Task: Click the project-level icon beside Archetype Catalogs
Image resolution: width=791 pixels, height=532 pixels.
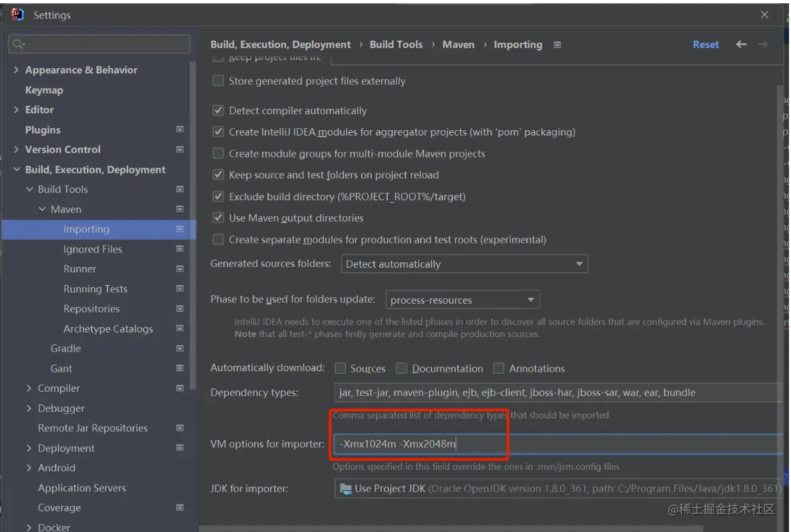Action: click(180, 328)
